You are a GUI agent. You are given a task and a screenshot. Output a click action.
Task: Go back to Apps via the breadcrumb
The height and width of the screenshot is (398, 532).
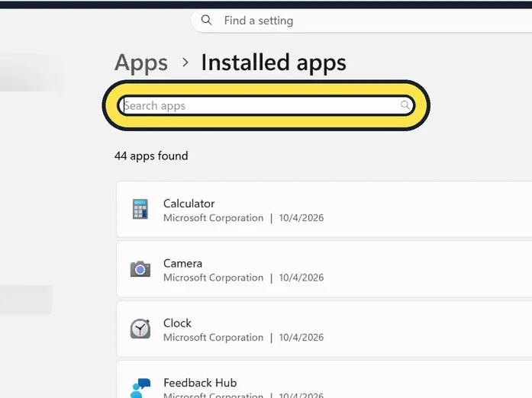(141, 63)
